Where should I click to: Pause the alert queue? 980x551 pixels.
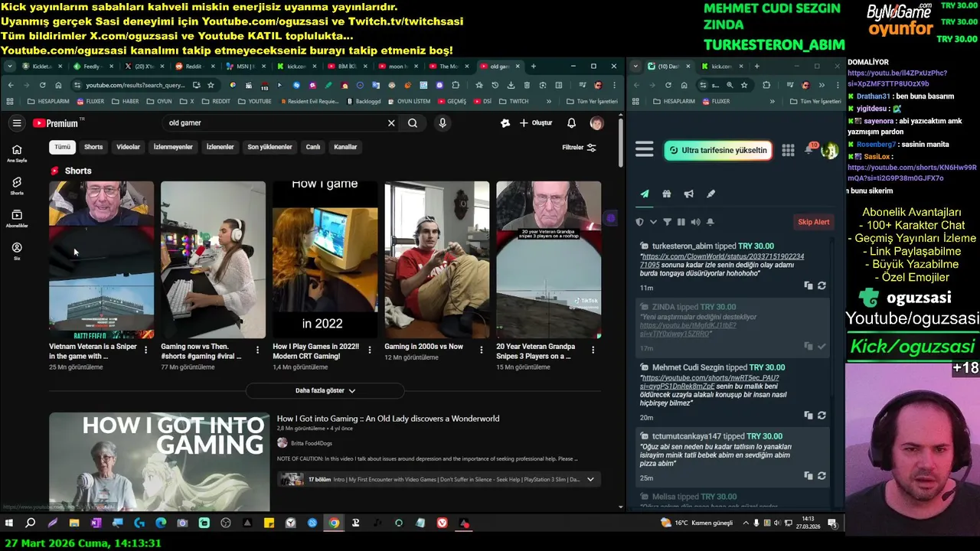681,222
